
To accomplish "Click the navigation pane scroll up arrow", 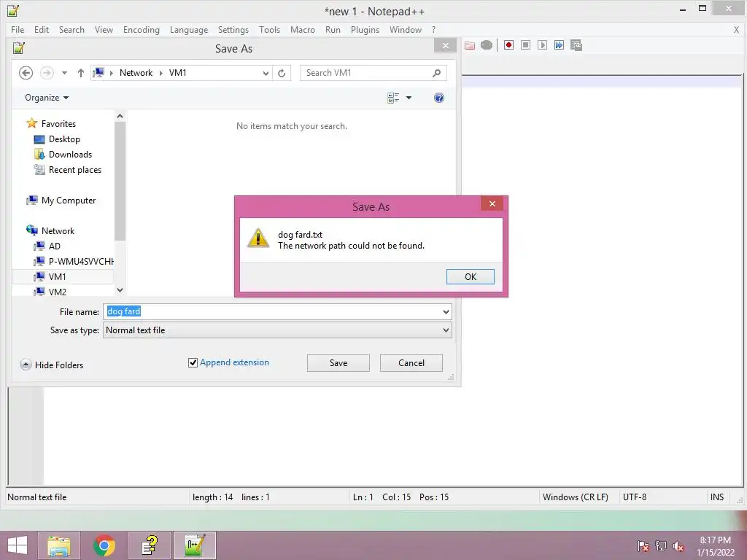I will pos(120,116).
